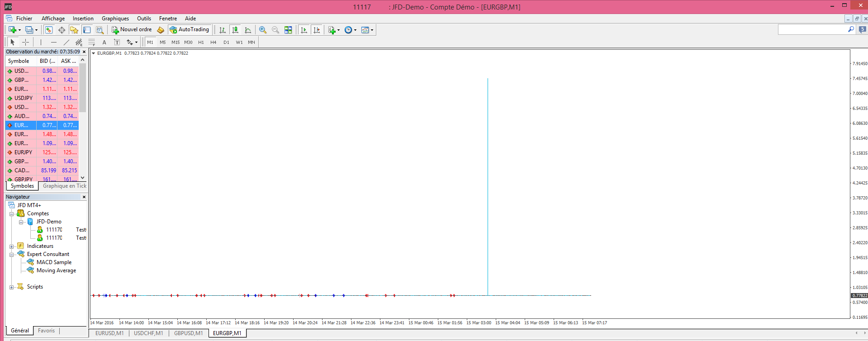This screenshot has height=341, width=868.
Task: Open the Strategy Tester magnifier icon
Action: click(100, 30)
